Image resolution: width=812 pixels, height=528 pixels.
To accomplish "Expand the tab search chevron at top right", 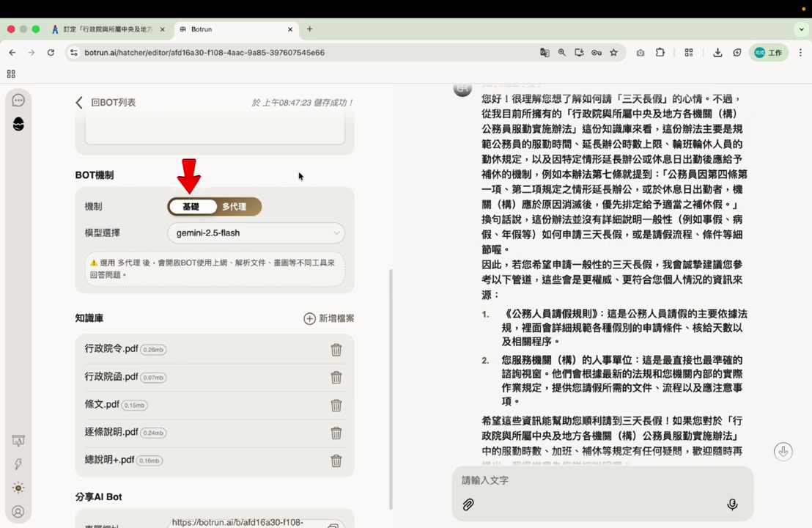I will point(801,29).
